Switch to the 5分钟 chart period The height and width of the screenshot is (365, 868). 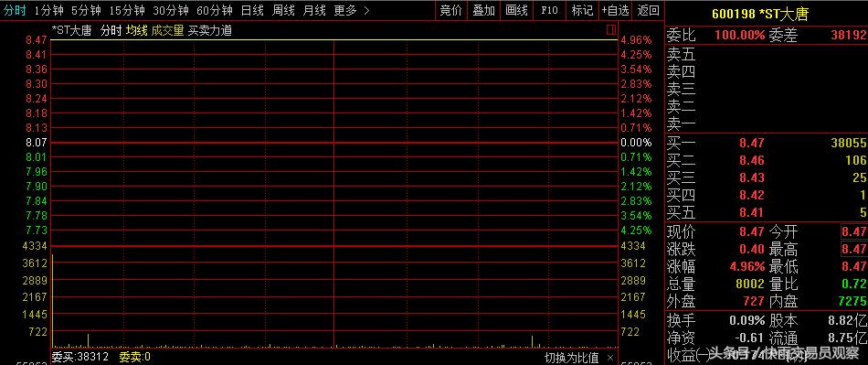pyautogui.click(x=86, y=10)
